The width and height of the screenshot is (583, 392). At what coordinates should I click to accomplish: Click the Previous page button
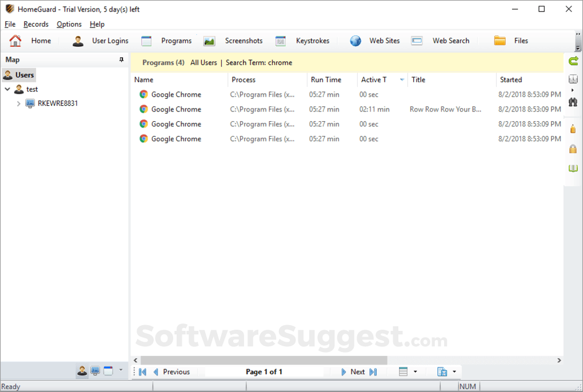[x=176, y=371]
